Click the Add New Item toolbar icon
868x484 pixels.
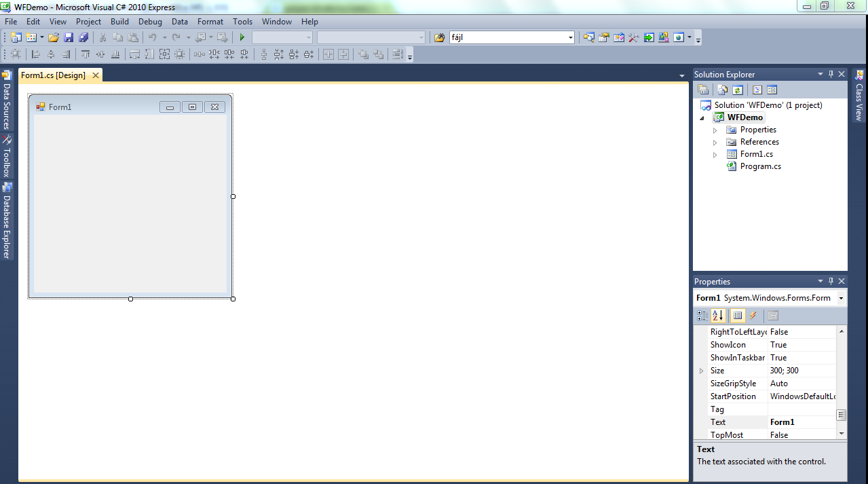pos(31,37)
